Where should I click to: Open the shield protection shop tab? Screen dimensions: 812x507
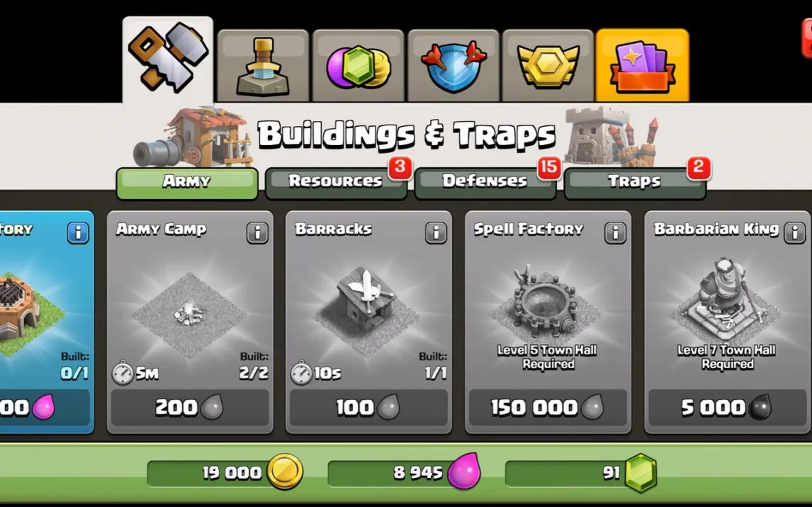(x=453, y=66)
